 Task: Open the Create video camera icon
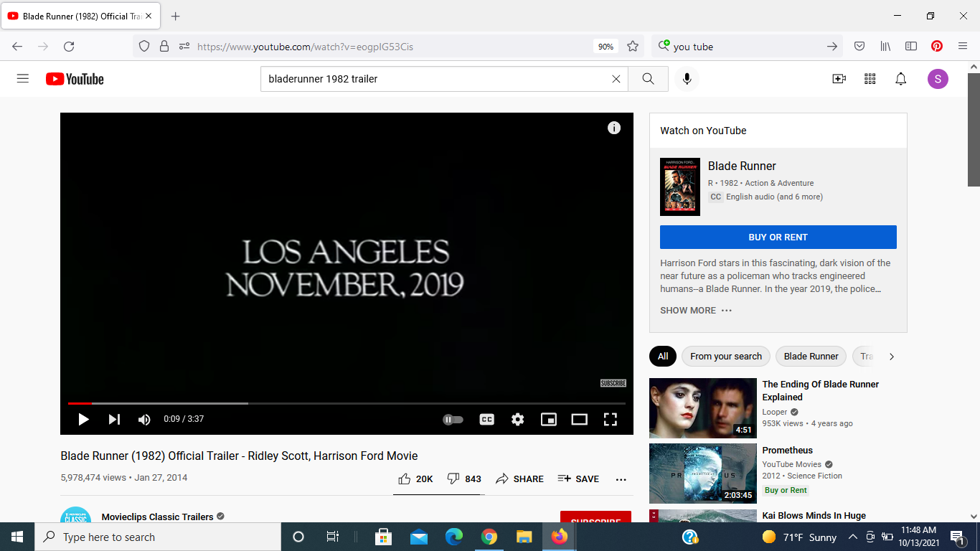pos(839,79)
